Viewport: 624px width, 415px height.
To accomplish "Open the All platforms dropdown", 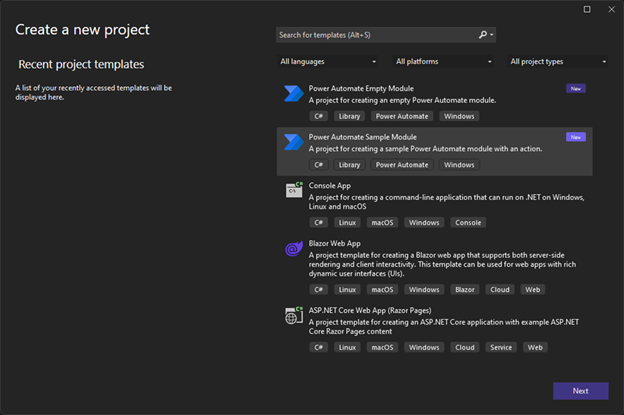I will [443, 61].
